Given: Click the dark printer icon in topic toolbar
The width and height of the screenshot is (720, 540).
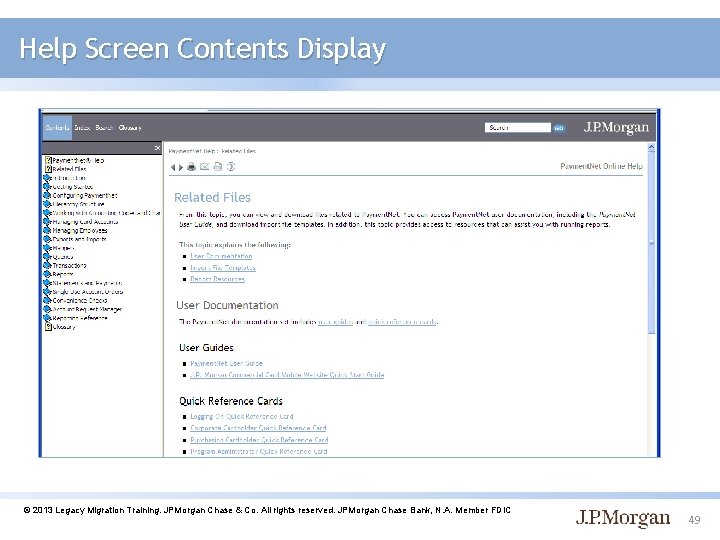Looking at the screenshot, I should [x=191, y=167].
